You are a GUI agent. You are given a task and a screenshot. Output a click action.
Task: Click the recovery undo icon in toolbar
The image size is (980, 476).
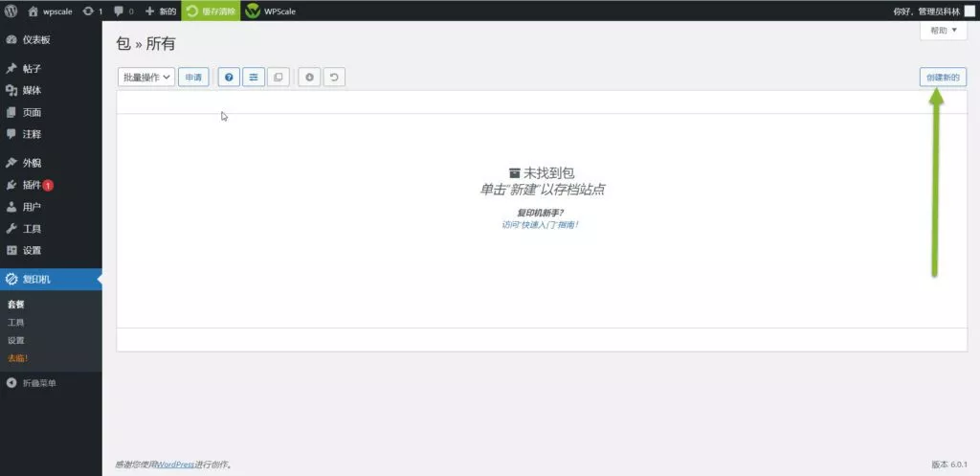point(334,78)
